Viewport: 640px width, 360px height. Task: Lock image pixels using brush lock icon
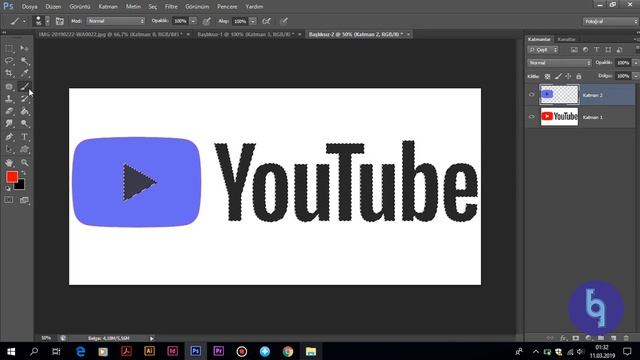pos(558,76)
